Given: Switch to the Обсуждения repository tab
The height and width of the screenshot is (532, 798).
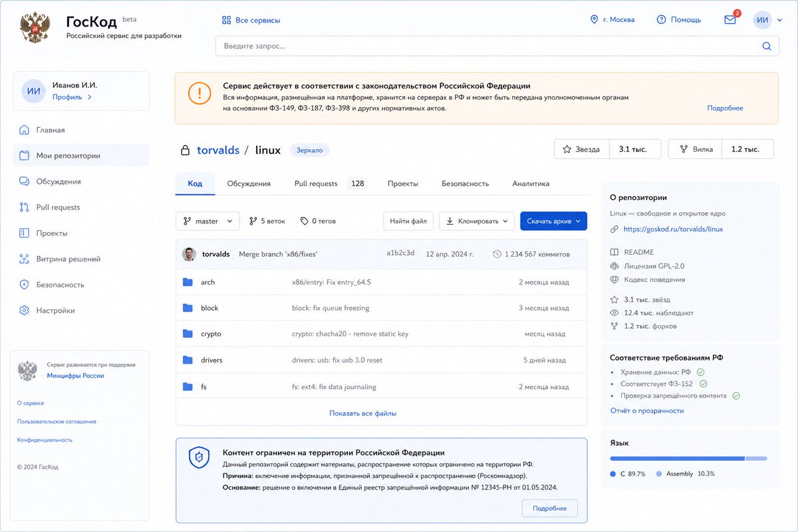Looking at the screenshot, I should [x=249, y=184].
